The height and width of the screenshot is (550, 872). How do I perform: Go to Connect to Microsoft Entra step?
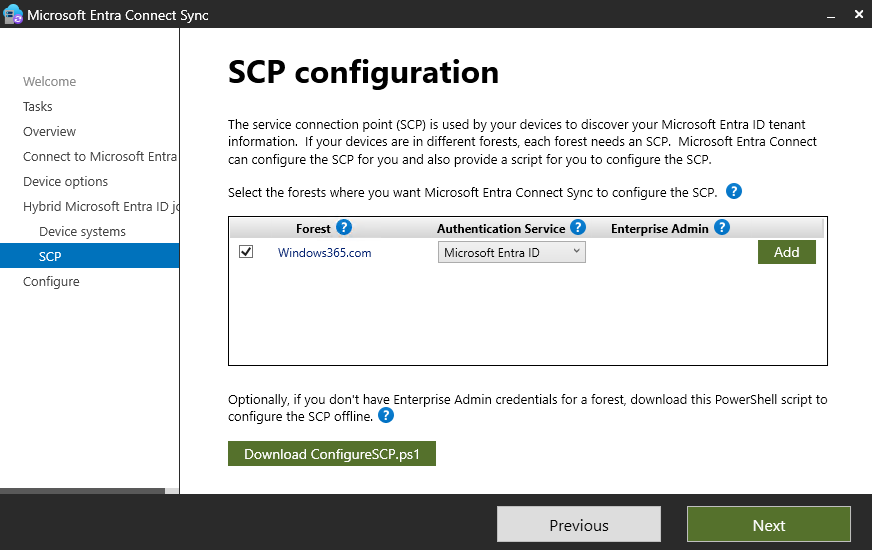coord(100,156)
